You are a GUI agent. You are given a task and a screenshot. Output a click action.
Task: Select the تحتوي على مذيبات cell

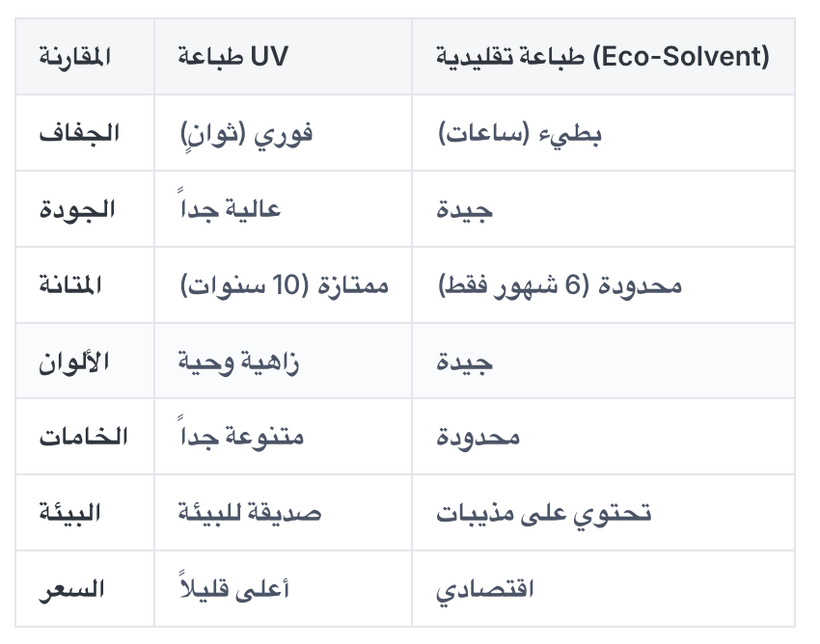click(543, 513)
